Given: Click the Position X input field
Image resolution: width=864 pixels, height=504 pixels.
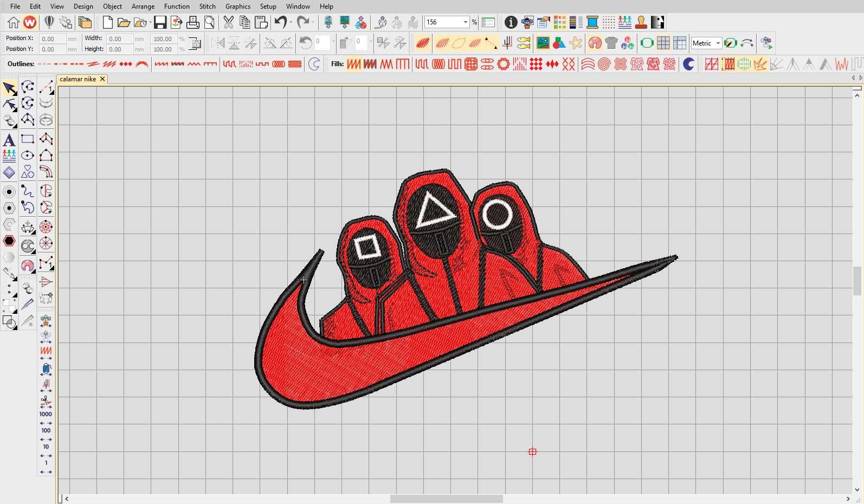Looking at the screenshot, I should click(53, 39).
